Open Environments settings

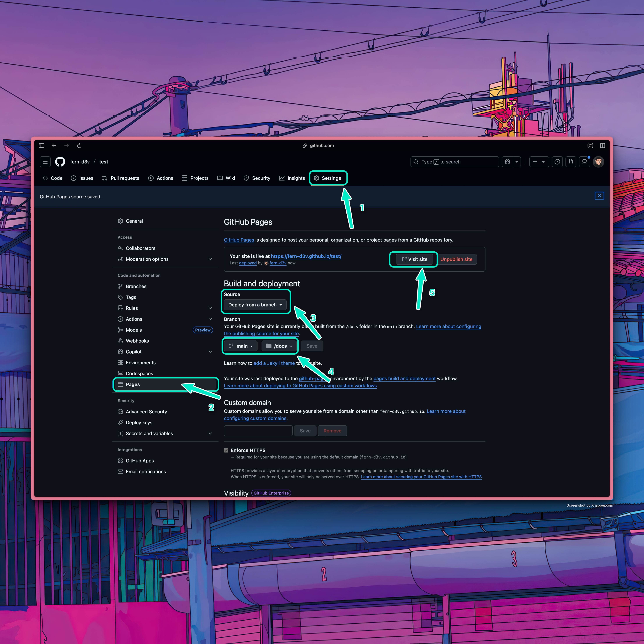[165, 363]
